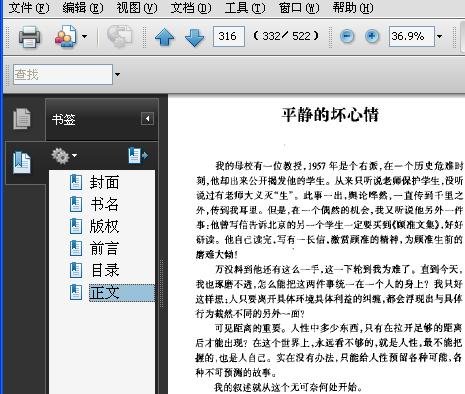This screenshot has width=465, height=394.
Task: Click the document heading 平静的坏心情
Action: click(x=330, y=114)
